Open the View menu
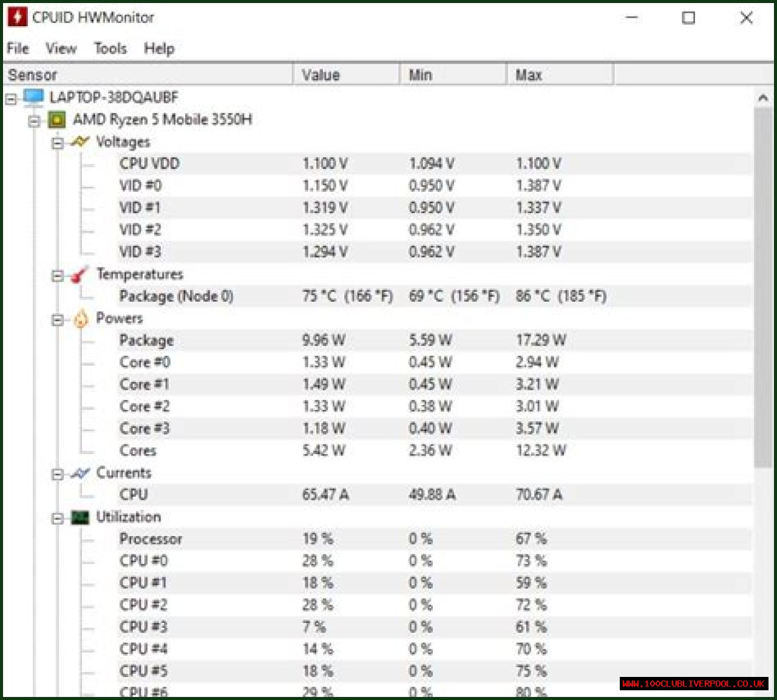The height and width of the screenshot is (700, 777). pyautogui.click(x=61, y=49)
